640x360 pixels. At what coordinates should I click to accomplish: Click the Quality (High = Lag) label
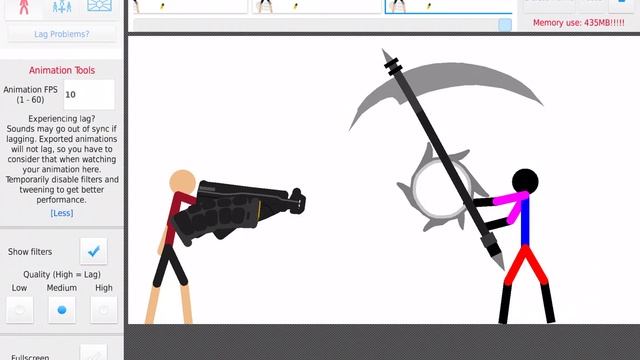click(x=62, y=274)
